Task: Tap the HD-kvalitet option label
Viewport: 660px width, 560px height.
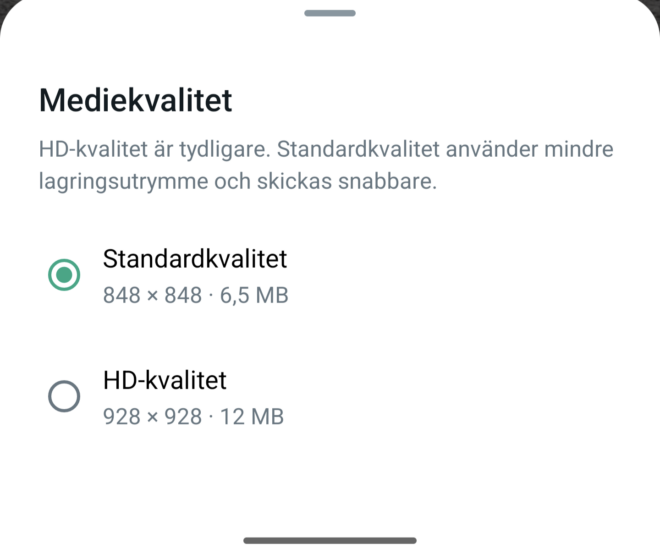Action: pyautogui.click(x=165, y=381)
